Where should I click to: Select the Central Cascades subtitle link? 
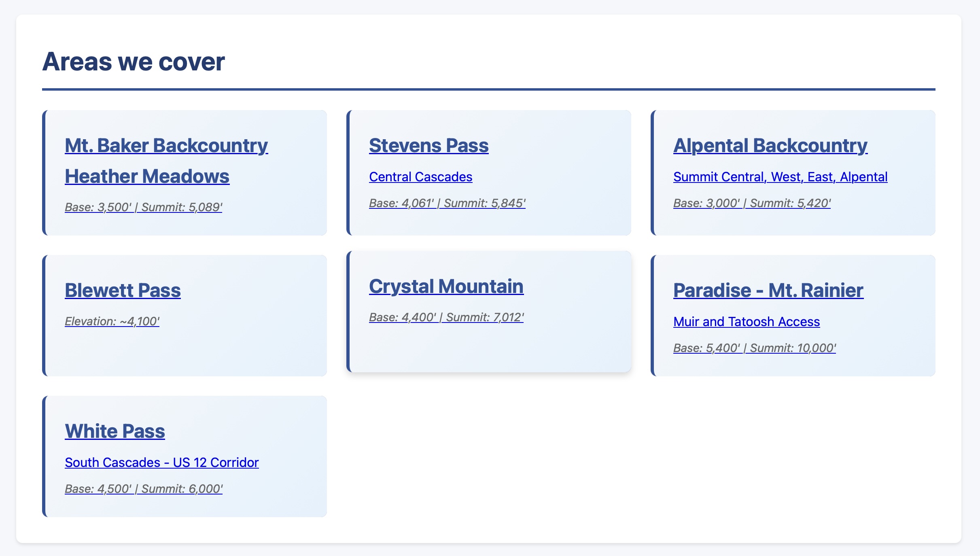421,177
